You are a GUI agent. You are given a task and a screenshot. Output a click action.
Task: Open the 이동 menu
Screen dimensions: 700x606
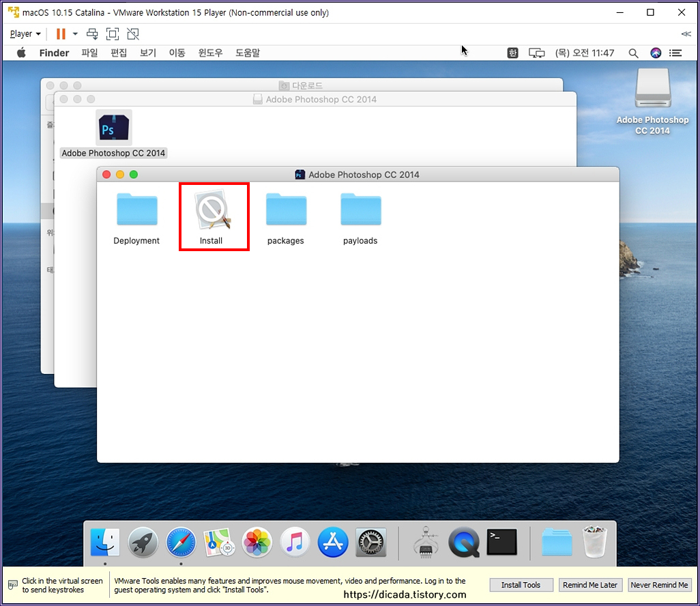[x=177, y=53]
